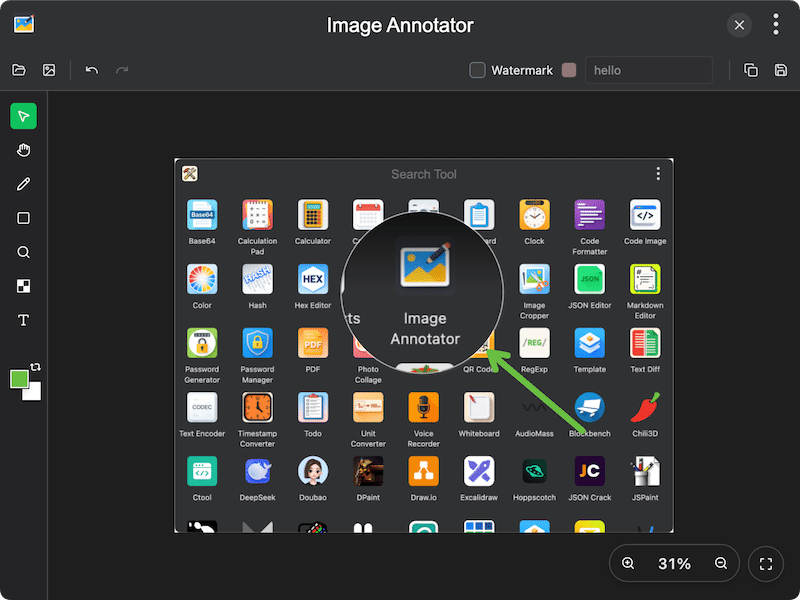Open the three-dot more options menu
This screenshot has height=600, width=800.
(x=776, y=24)
